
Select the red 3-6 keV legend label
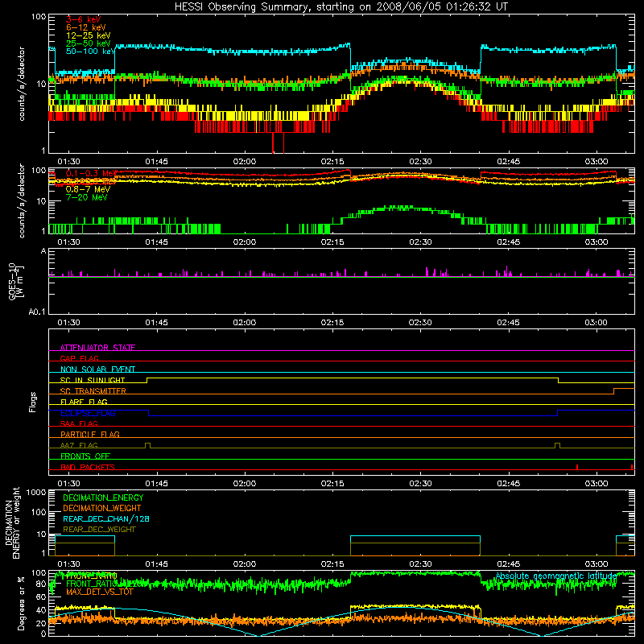84,19
